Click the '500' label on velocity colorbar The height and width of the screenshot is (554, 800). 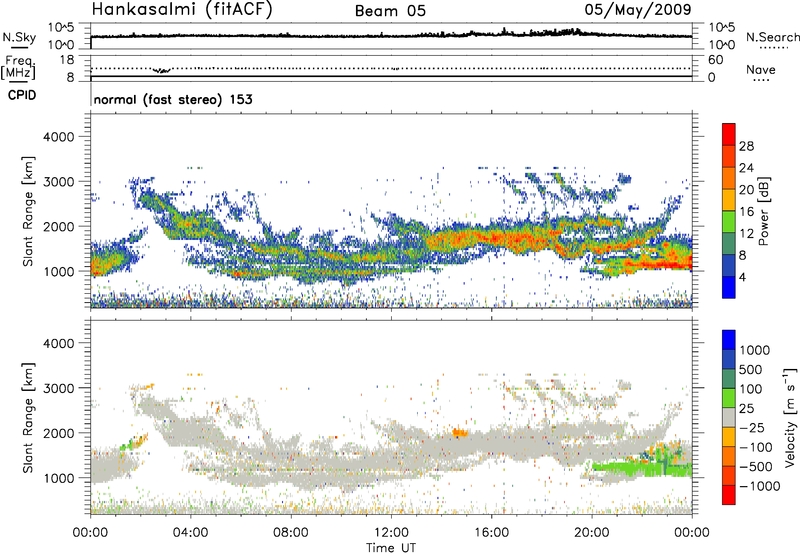(x=750, y=369)
